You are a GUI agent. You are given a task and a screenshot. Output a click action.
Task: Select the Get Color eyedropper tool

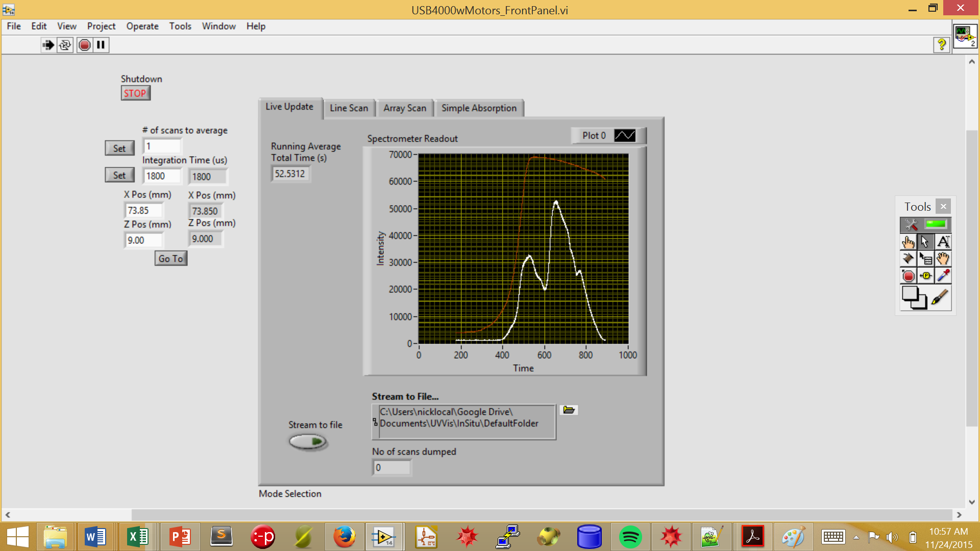[x=943, y=276]
